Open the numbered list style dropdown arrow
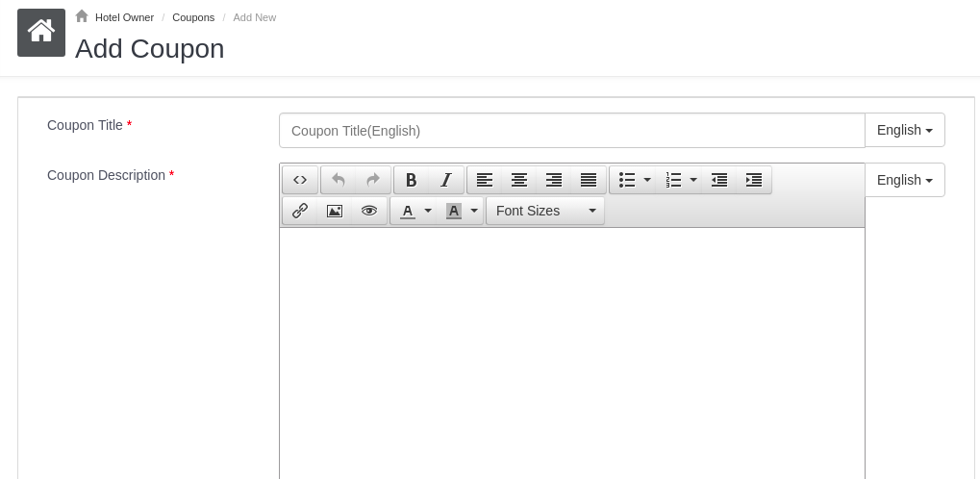The image size is (980, 479). tap(693, 180)
